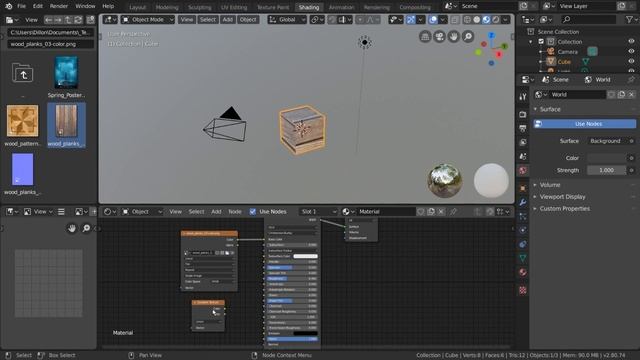This screenshot has height=360, width=640.
Task: Expand the Viewport Display panel
Action: 535,197
